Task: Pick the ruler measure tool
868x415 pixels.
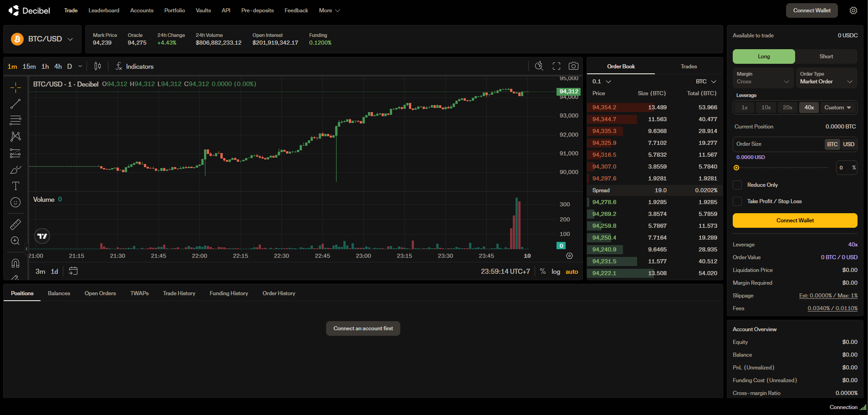Action: click(15, 224)
